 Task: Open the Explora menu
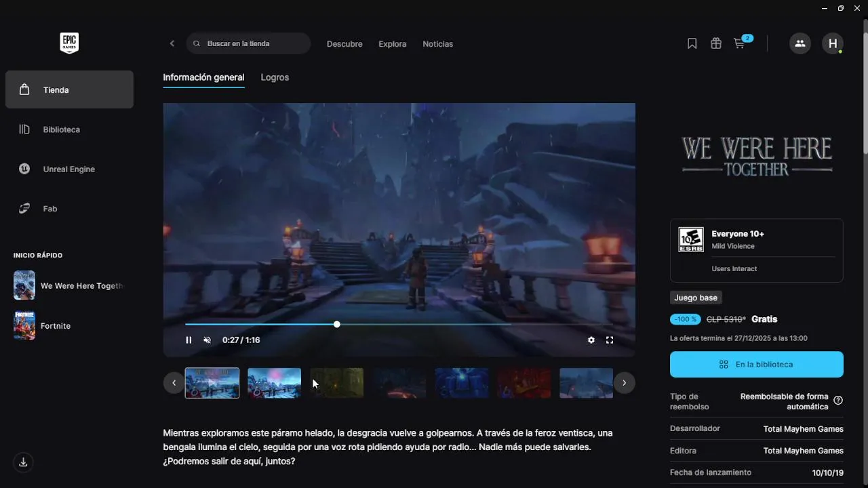click(x=393, y=43)
